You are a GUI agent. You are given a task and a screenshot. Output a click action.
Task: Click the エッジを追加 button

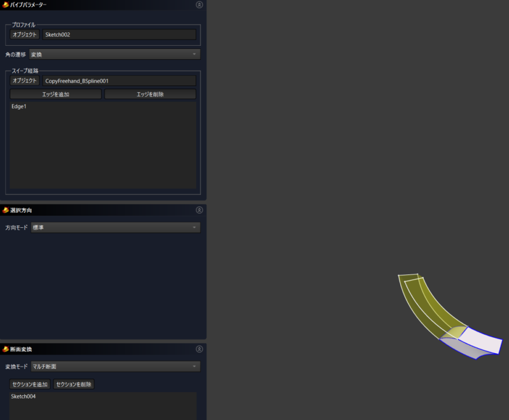(55, 94)
